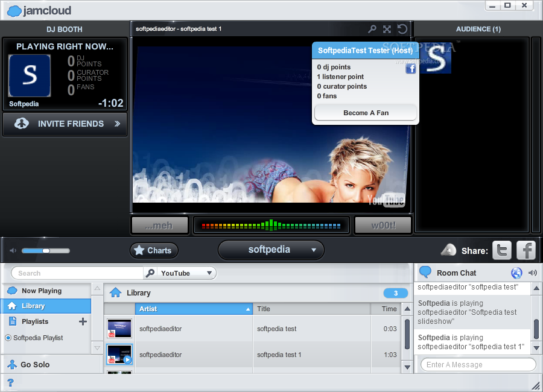Open the softpedia room dropdown
Image resolution: width=543 pixels, height=392 pixels.
(x=271, y=250)
